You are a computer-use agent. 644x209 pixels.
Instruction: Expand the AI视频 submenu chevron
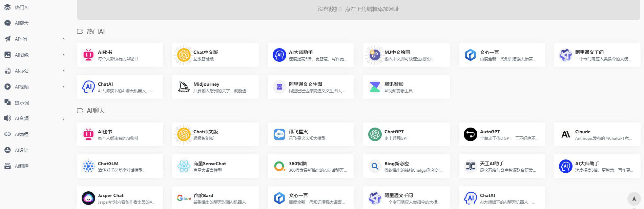pos(64,87)
